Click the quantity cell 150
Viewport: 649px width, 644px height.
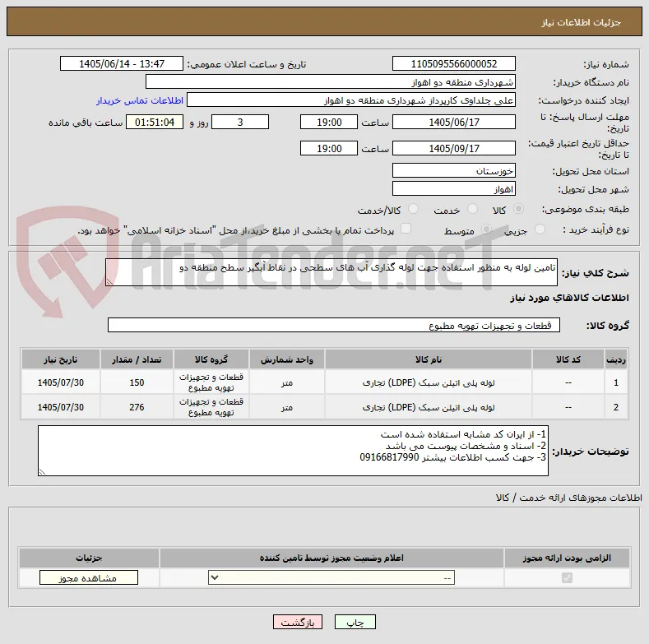click(x=137, y=382)
